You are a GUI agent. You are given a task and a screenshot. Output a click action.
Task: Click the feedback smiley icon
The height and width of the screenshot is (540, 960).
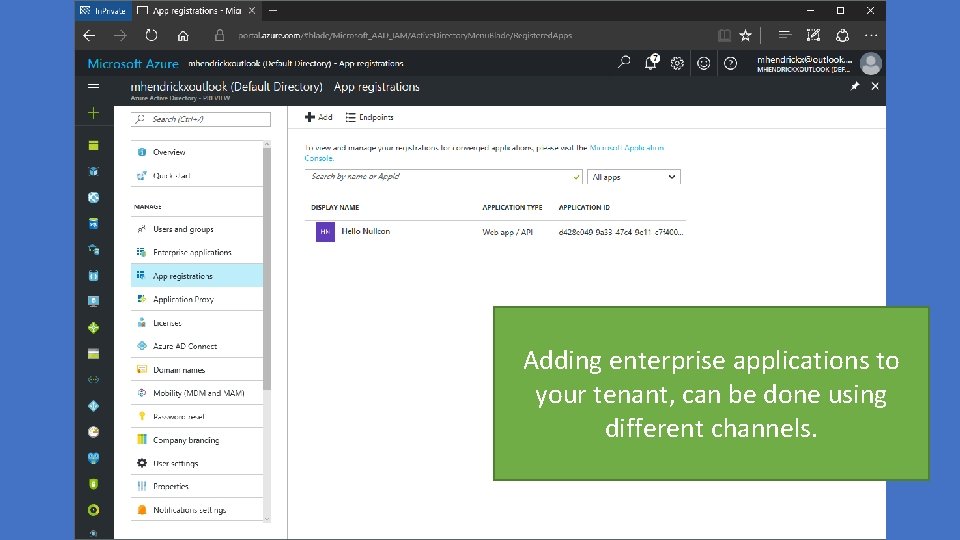703,63
